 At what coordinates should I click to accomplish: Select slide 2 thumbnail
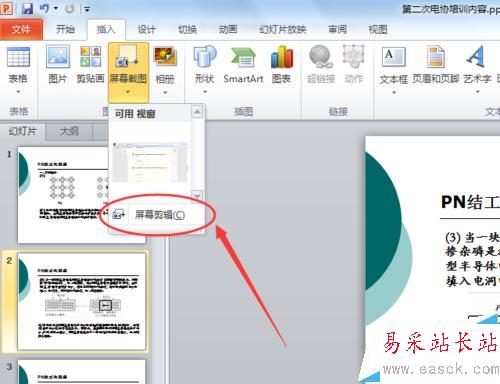82,301
